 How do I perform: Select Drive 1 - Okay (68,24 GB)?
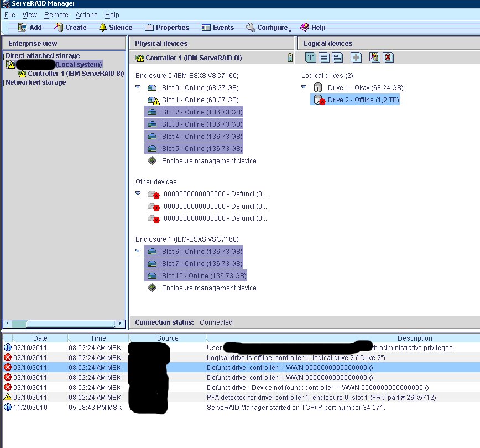point(366,88)
